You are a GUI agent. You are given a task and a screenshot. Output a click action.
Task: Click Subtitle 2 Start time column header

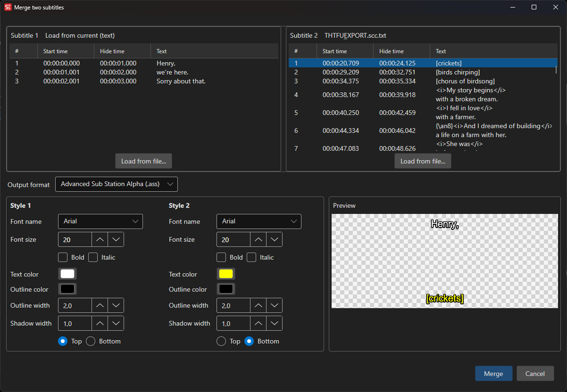(345, 51)
